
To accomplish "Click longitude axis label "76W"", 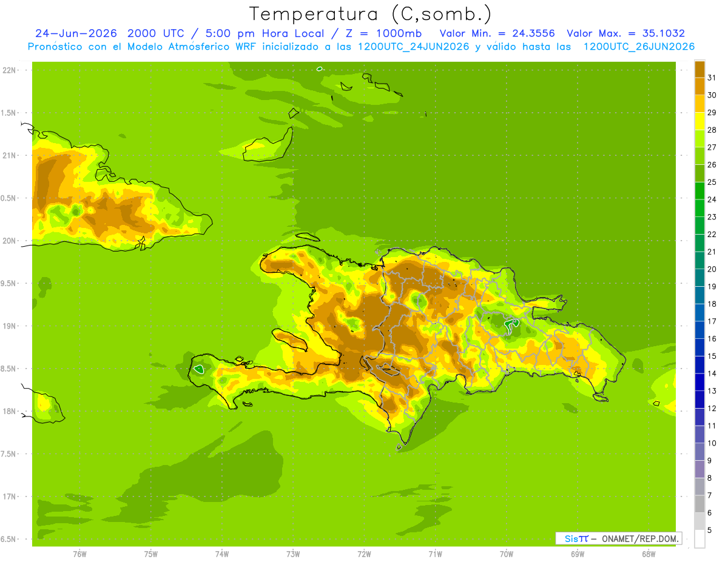I will coord(79,554).
